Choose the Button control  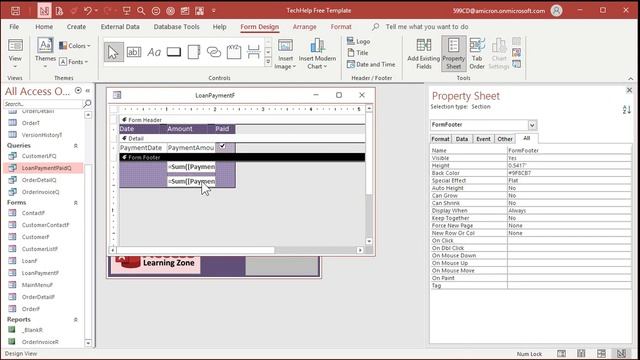click(174, 52)
